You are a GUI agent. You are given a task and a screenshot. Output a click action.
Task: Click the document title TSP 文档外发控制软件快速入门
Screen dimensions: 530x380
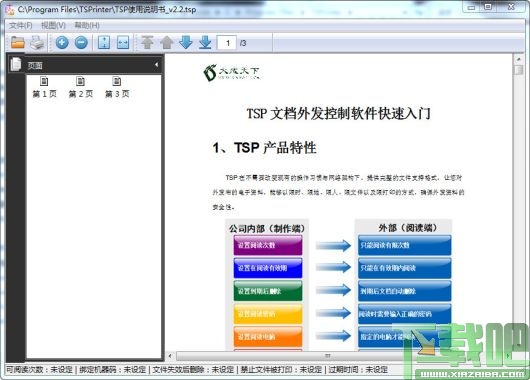(x=339, y=114)
